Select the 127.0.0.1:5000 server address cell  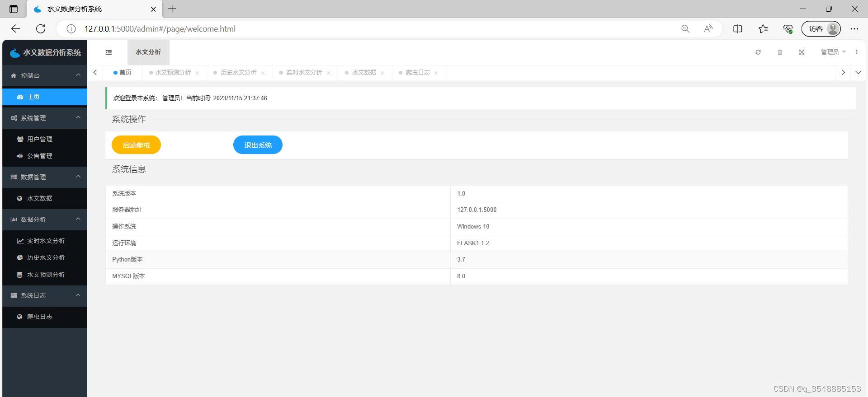point(649,210)
